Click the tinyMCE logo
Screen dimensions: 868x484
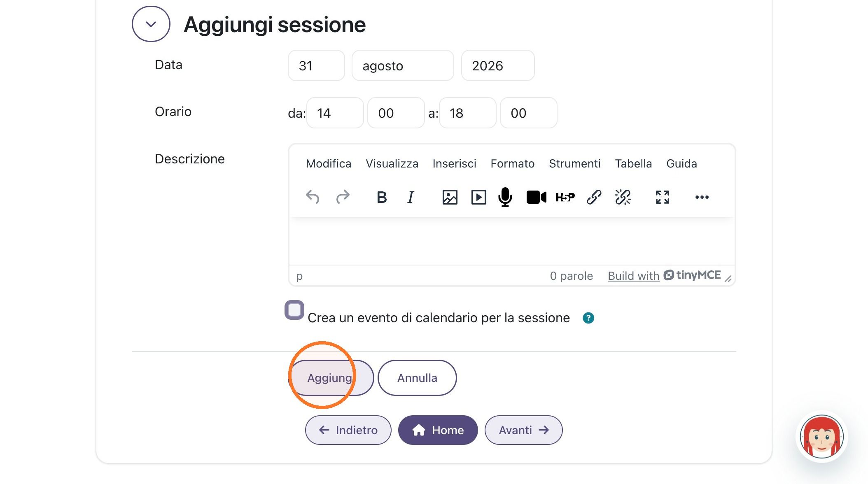coord(692,275)
